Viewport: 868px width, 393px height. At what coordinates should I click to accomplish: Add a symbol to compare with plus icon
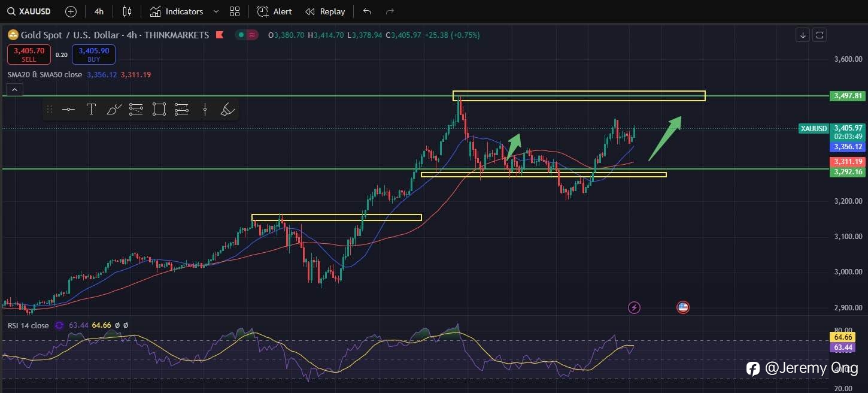click(x=71, y=11)
